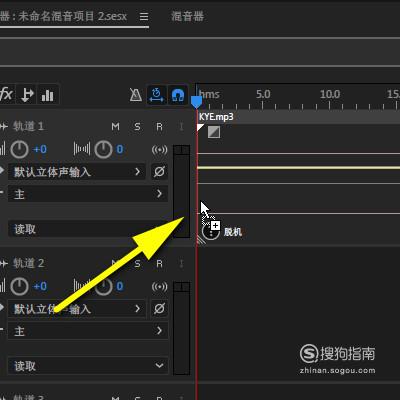This screenshot has width=400, height=400.
Task: Toggle polarity reverse icon on 轨道 2
Action: pos(159,309)
